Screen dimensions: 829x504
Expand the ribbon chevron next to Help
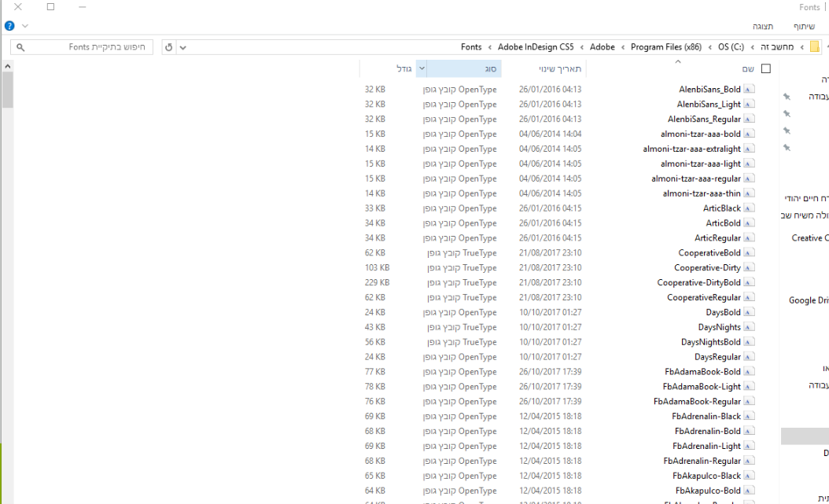[x=25, y=25]
